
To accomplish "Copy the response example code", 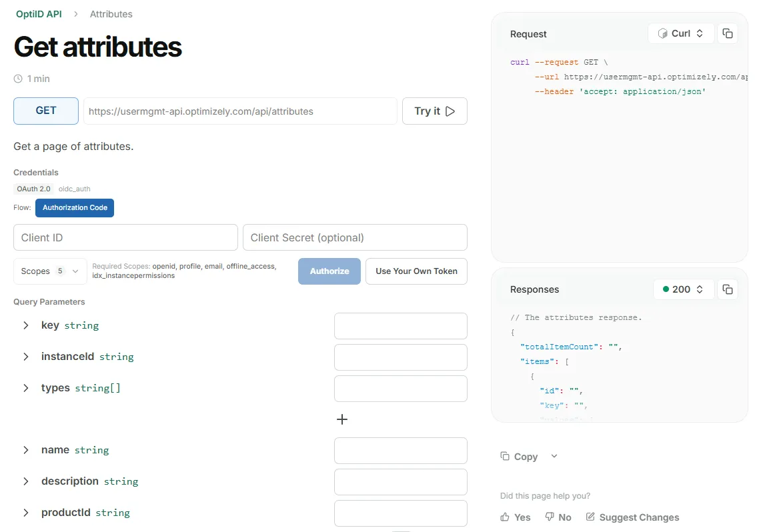I will tap(727, 289).
